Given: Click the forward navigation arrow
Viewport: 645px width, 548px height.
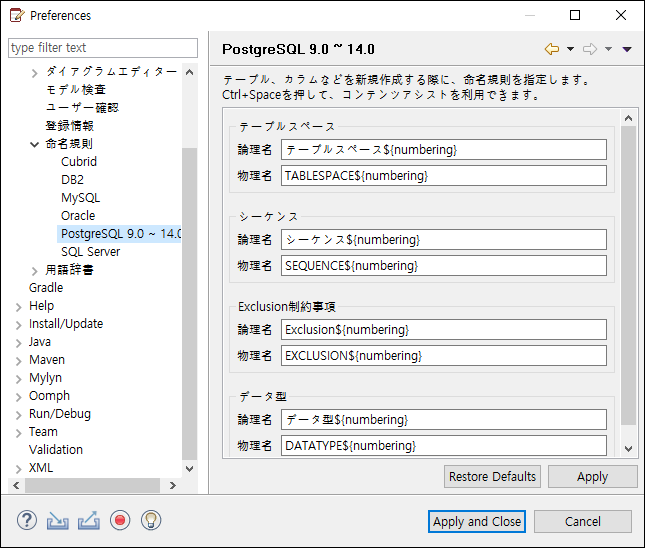Looking at the screenshot, I should (590, 49).
